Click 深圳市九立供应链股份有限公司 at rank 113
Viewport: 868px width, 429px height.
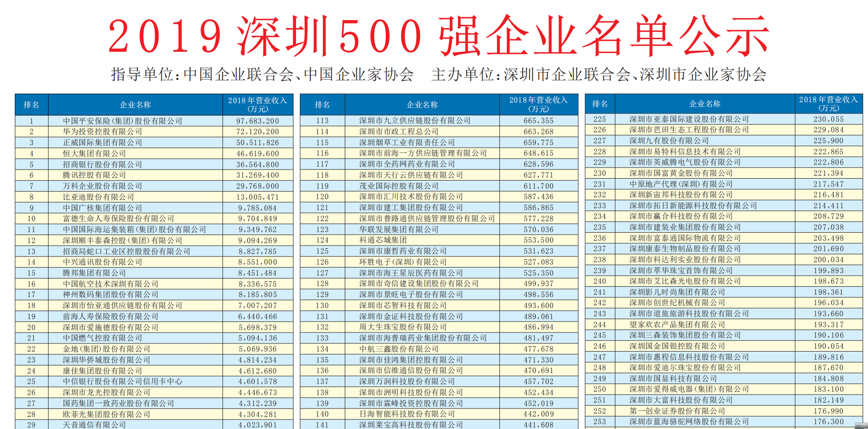tap(415, 120)
